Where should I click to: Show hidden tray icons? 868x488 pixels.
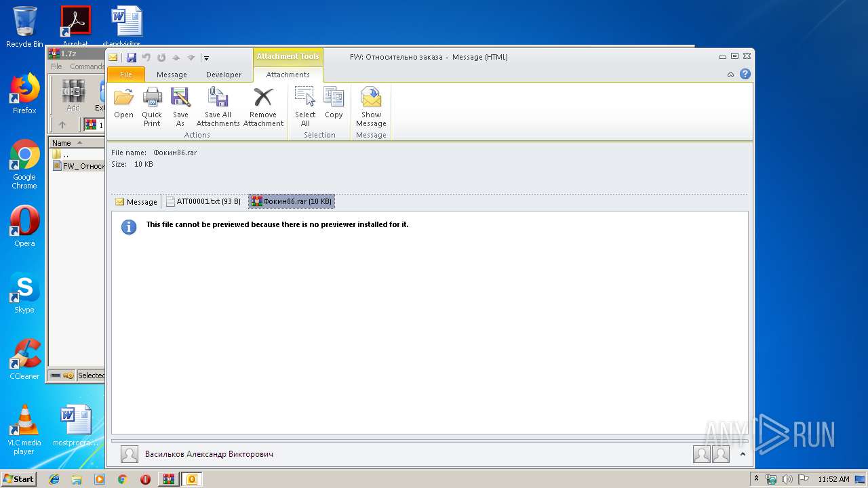[x=756, y=479]
